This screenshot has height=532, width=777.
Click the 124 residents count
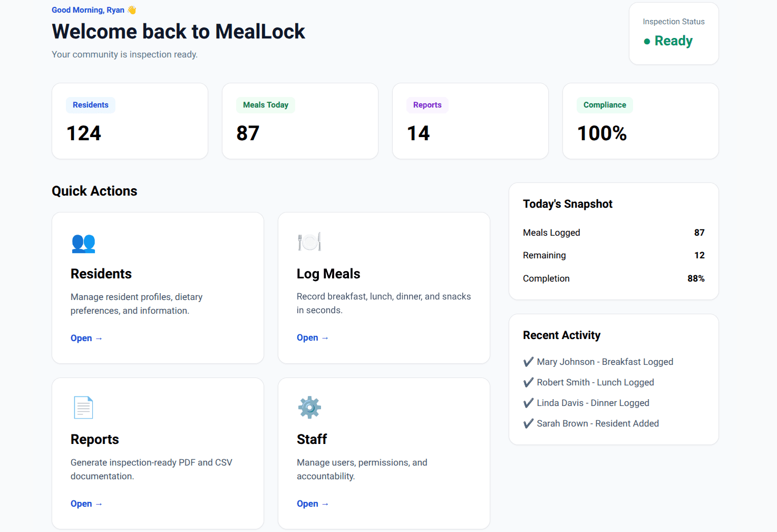point(84,133)
